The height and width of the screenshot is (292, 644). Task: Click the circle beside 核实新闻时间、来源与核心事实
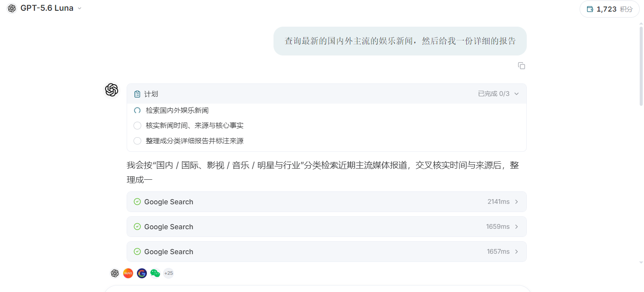pos(137,126)
